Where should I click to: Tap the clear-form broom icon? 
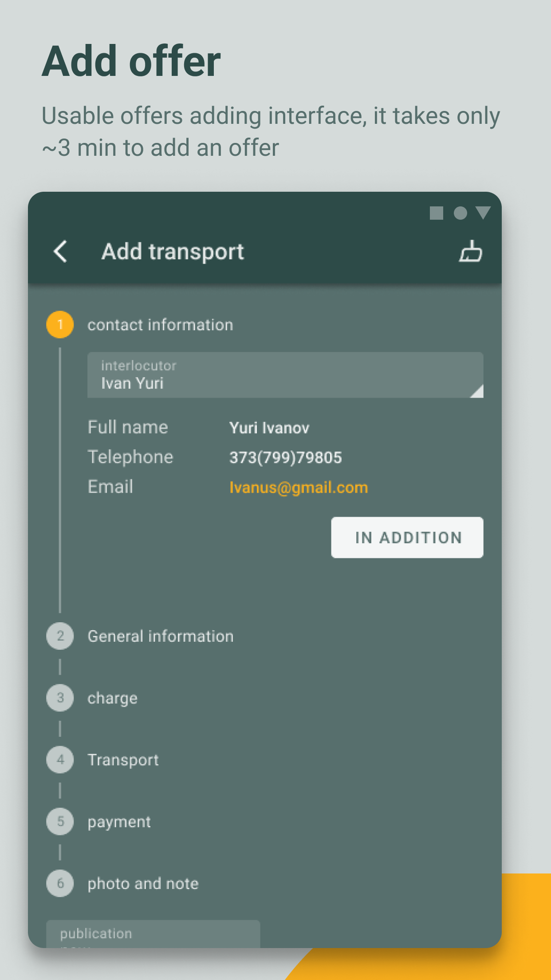pyautogui.click(x=470, y=251)
